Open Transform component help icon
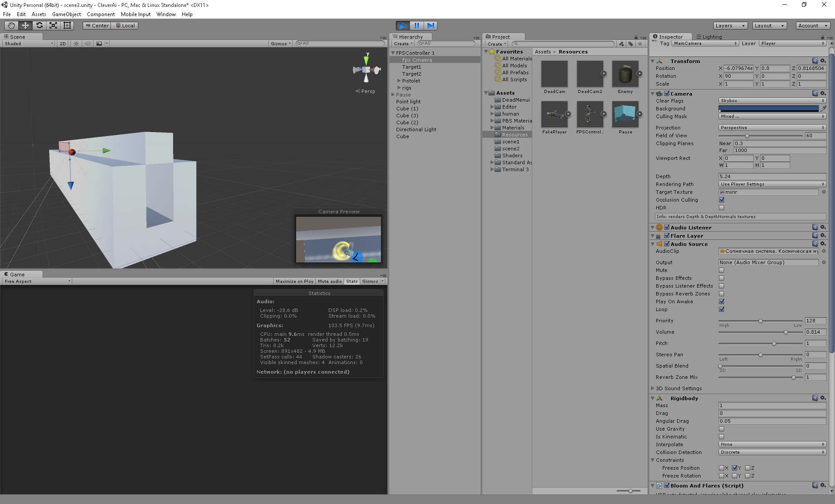Screen dimensions: 835x504 [815, 61]
